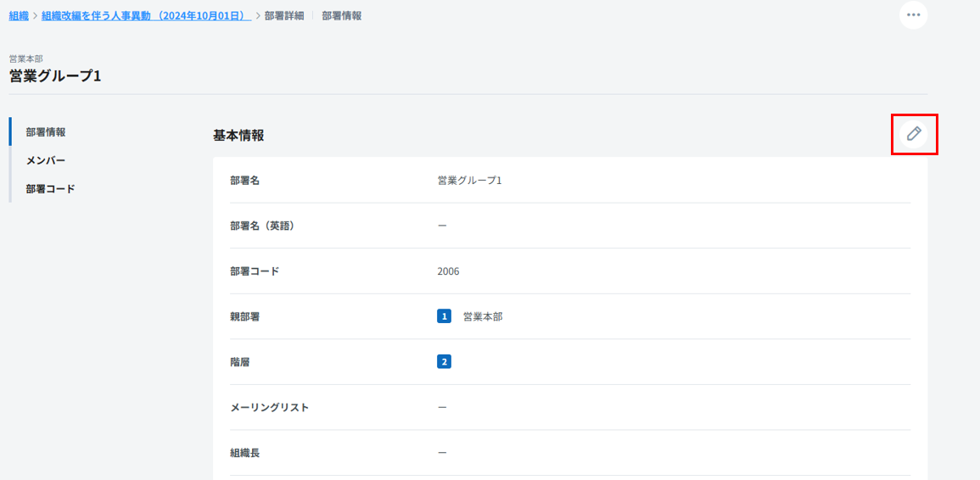Click the department code value 2006
The width and height of the screenshot is (980, 480).
[x=448, y=271]
